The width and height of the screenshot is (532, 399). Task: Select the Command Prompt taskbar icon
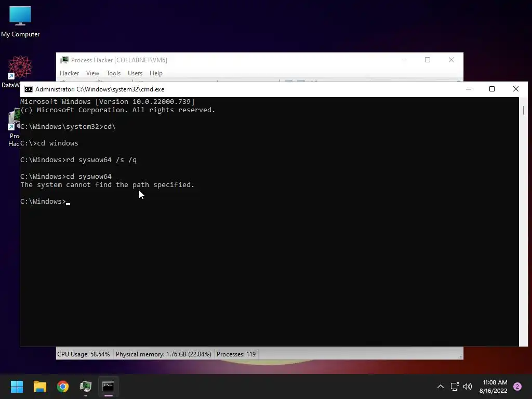coord(108,387)
